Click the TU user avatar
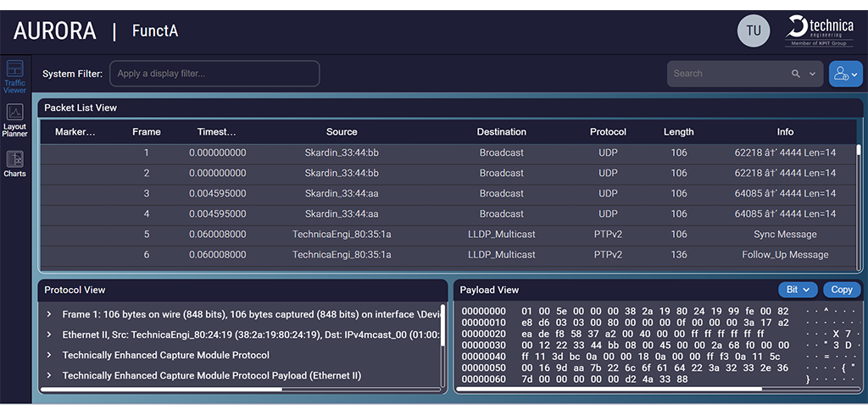Viewport: 868px width, 415px height. [x=754, y=31]
